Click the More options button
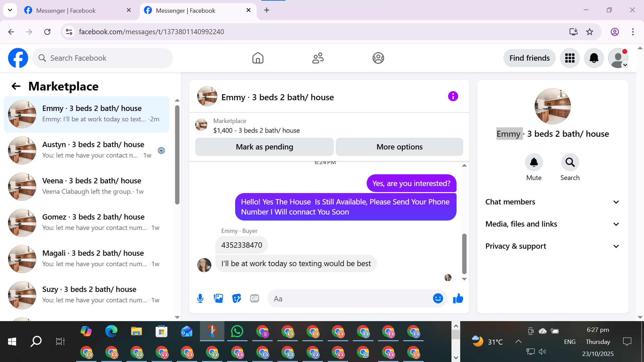Image resolution: width=644 pixels, height=362 pixels. click(x=399, y=147)
